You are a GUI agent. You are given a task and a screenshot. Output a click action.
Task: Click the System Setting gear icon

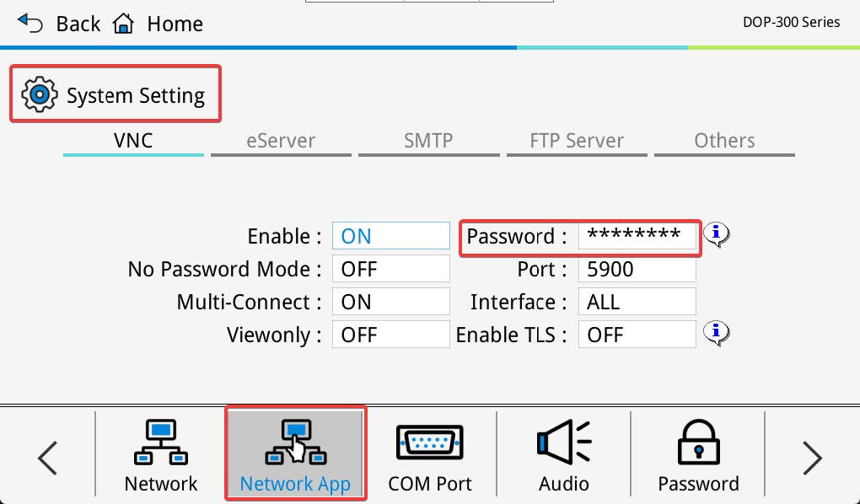[39, 94]
